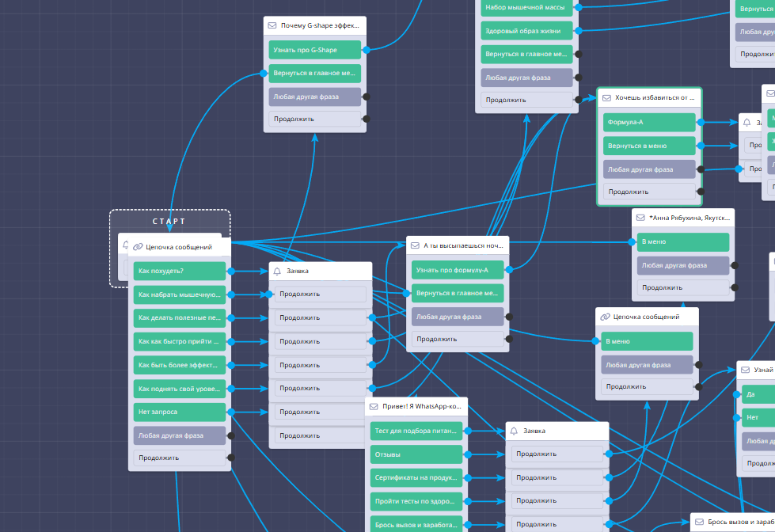Viewport: 775px width, 532px height.
Task: Click chain-link icon on START Цепочка сообщений node
Action: pyautogui.click(x=138, y=247)
